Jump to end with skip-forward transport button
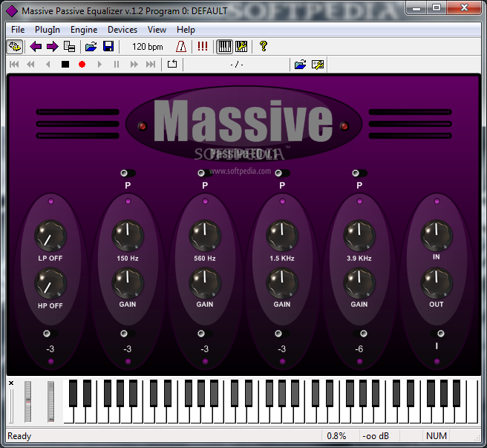This screenshot has width=487, height=448. [x=151, y=65]
